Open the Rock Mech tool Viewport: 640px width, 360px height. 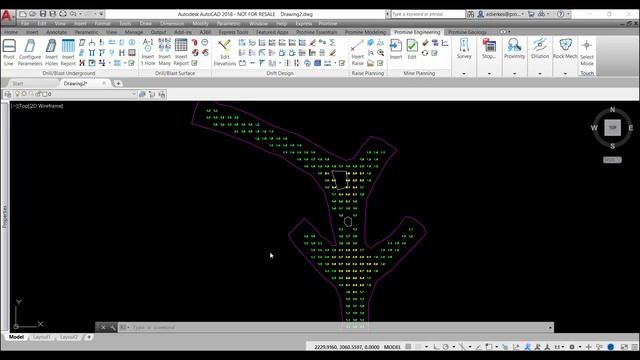pos(565,49)
